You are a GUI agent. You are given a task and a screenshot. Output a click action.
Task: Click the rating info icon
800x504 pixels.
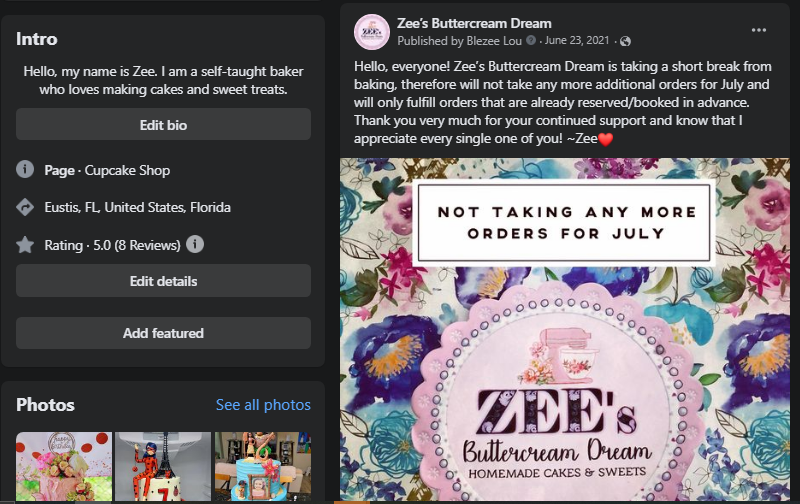(x=196, y=244)
